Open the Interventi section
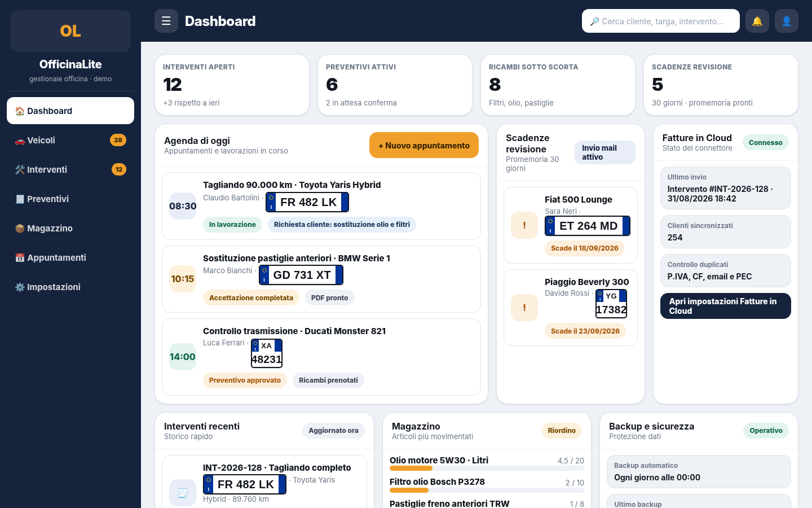Screen dimensions: 812x508 tap(70, 169)
